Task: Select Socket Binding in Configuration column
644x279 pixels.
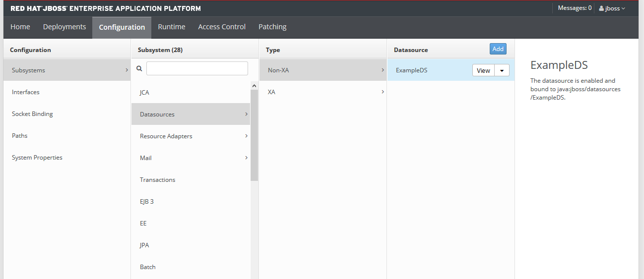Action: (67, 114)
